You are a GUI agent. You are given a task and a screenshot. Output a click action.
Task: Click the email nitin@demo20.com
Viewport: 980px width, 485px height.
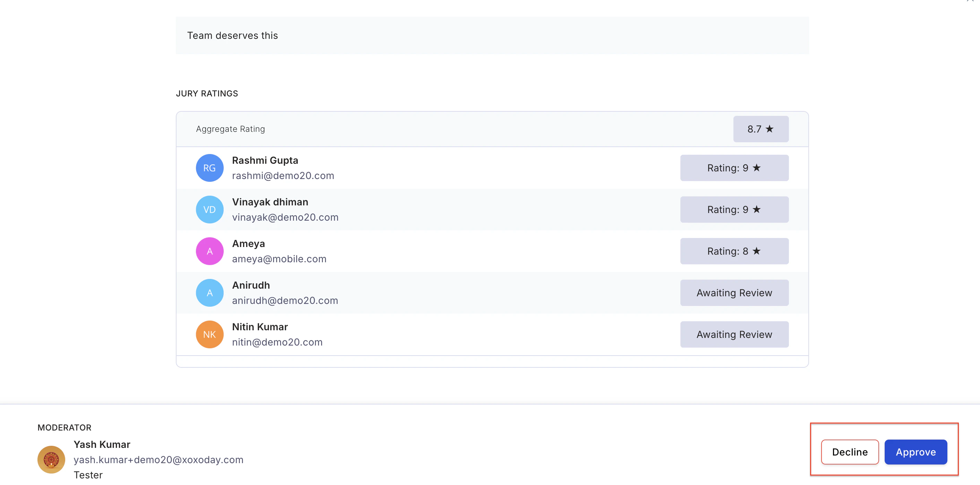click(277, 342)
